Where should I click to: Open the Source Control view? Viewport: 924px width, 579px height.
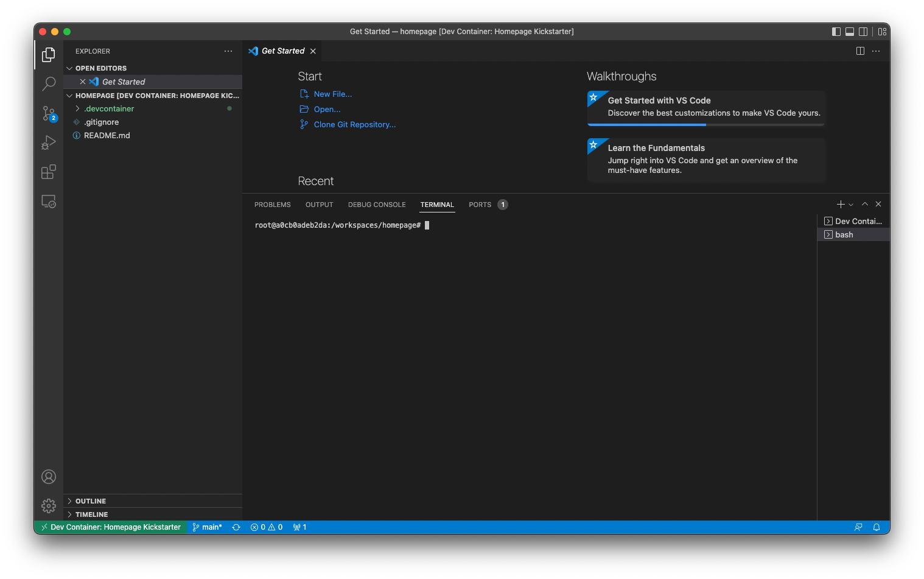point(49,113)
